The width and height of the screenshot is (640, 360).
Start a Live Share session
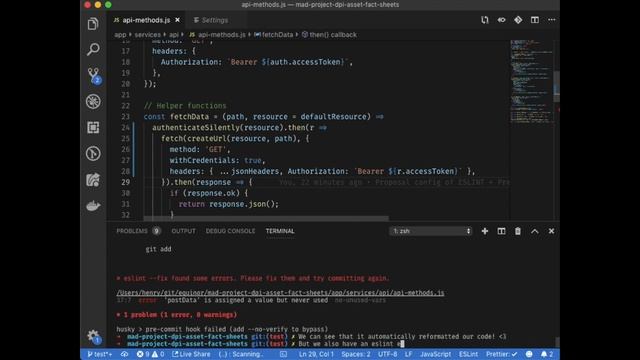pos(191,354)
